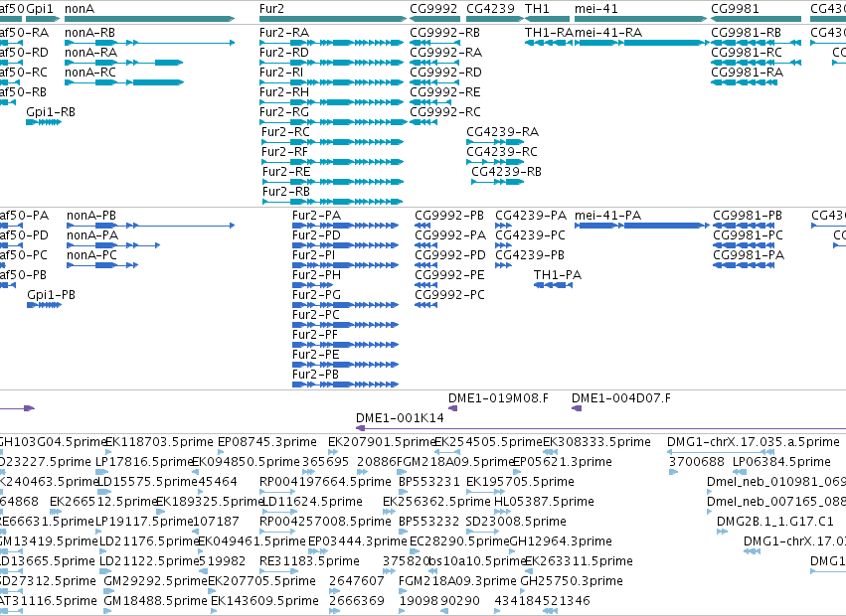This screenshot has width=846, height=616.
Task: Click the GH25750.3prime insertion label
Action: coord(572,581)
